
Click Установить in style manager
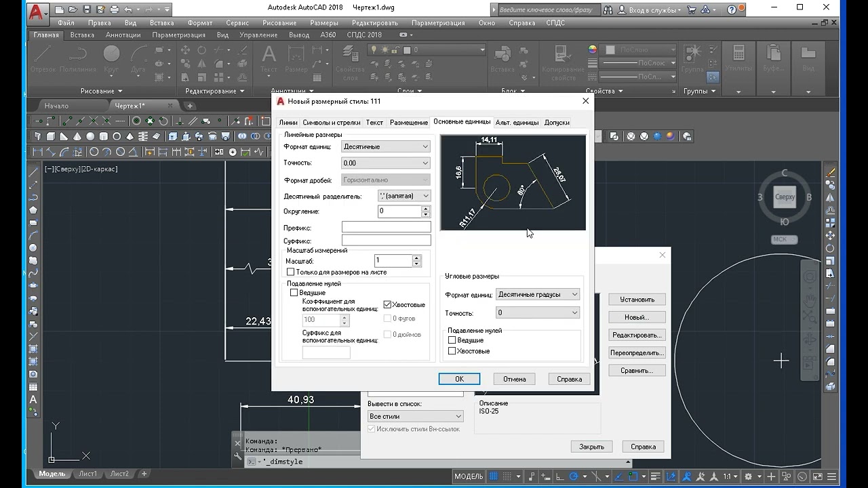(637, 300)
